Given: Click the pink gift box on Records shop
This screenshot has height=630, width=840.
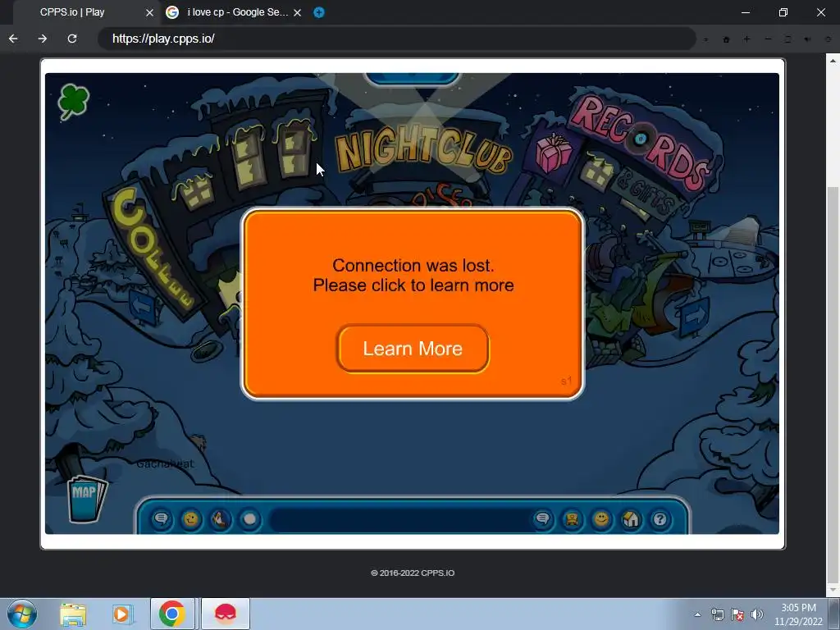Looking at the screenshot, I should (x=554, y=152).
